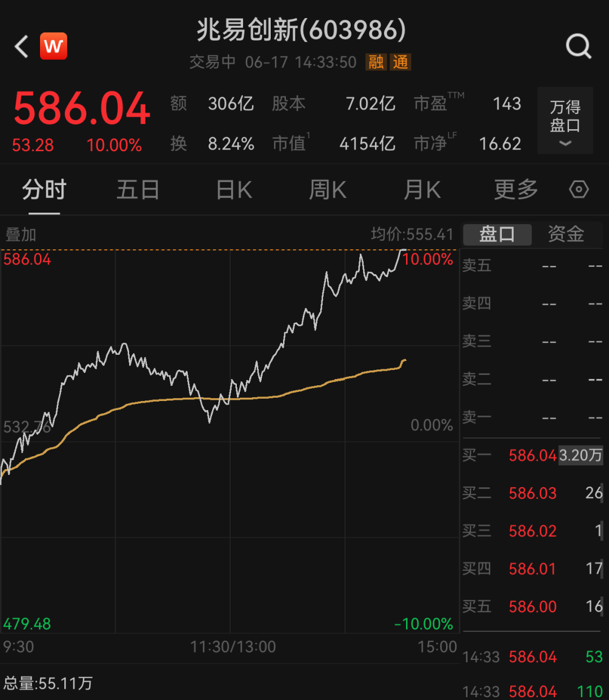Image resolution: width=609 pixels, height=700 pixels.
Task: Tap the 均价:555.41 average price label
Action: pos(412,235)
